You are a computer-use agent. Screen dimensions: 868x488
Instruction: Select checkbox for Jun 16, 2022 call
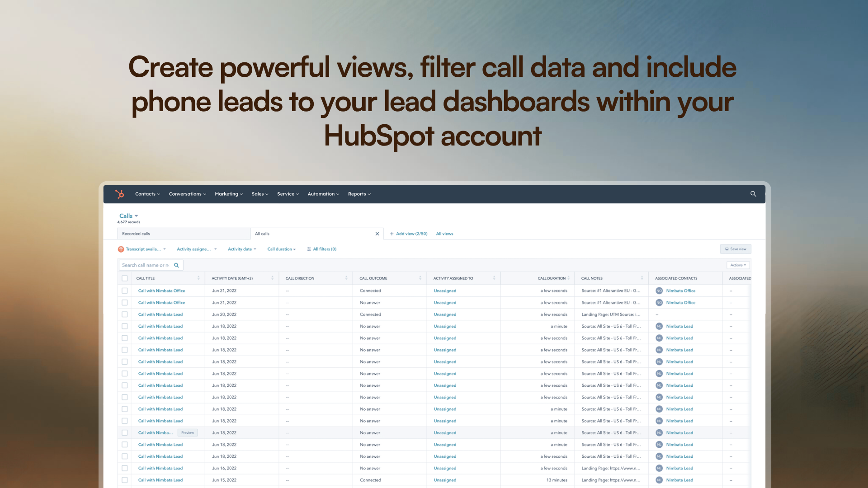pos(125,468)
